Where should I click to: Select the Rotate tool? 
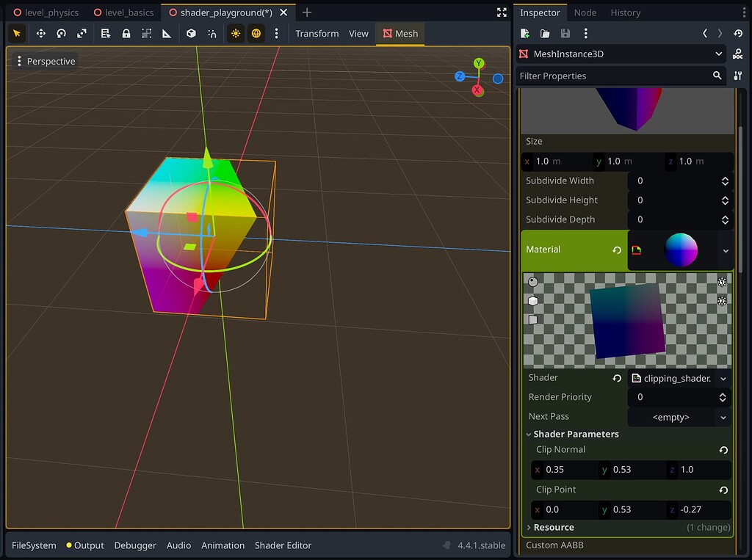(61, 33)
